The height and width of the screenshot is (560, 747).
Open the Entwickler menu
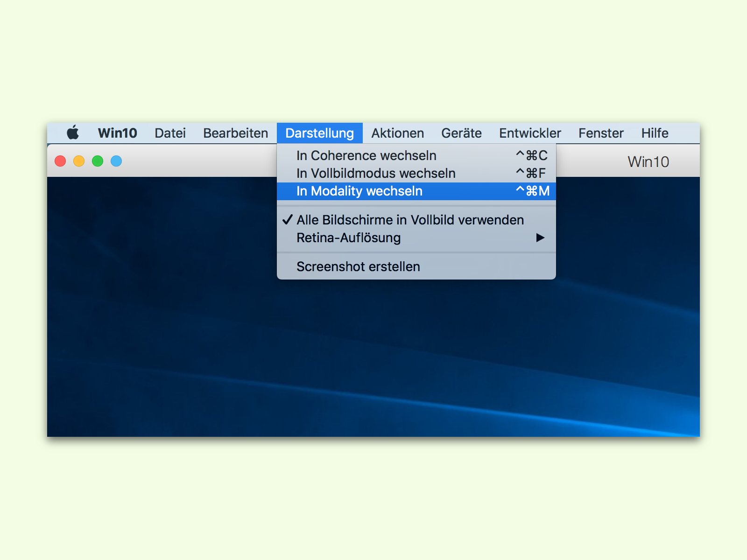coord(530,133)
